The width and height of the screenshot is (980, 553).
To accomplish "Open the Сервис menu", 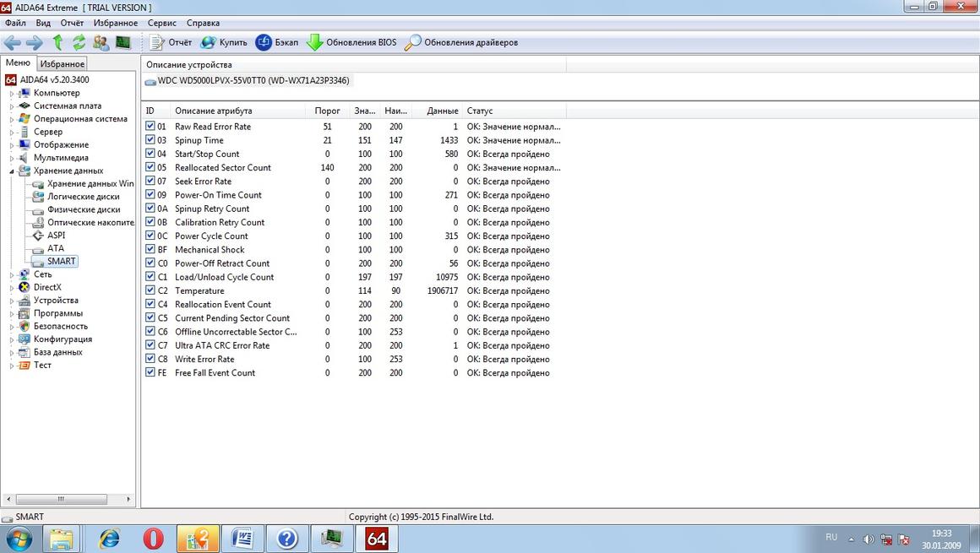I will point(162,23).
